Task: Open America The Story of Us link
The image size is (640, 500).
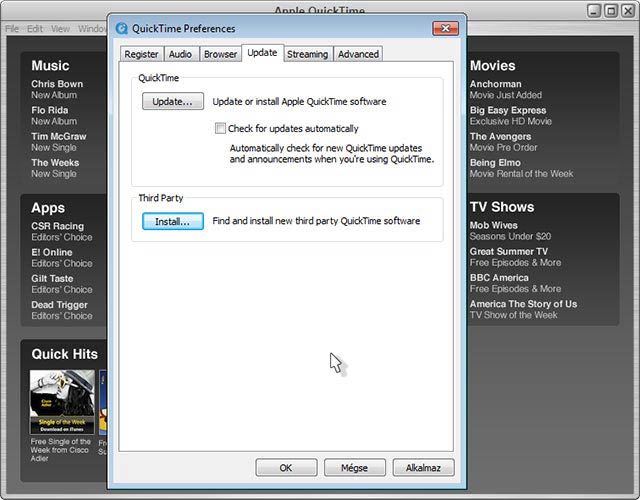Action: (523, 309)
